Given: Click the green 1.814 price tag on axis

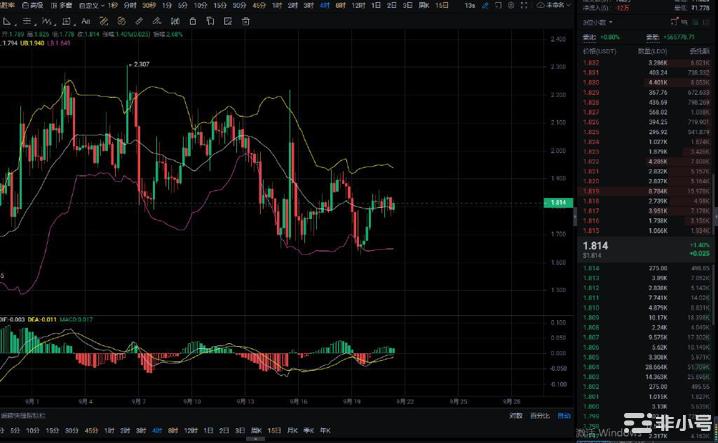Looking at the screenshot, I should (558, 202).
